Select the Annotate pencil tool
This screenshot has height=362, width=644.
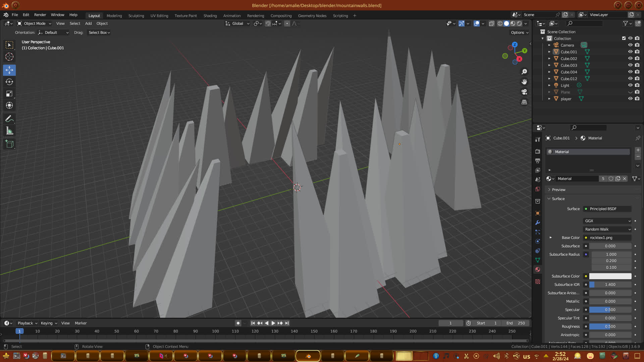pos(9,119)
